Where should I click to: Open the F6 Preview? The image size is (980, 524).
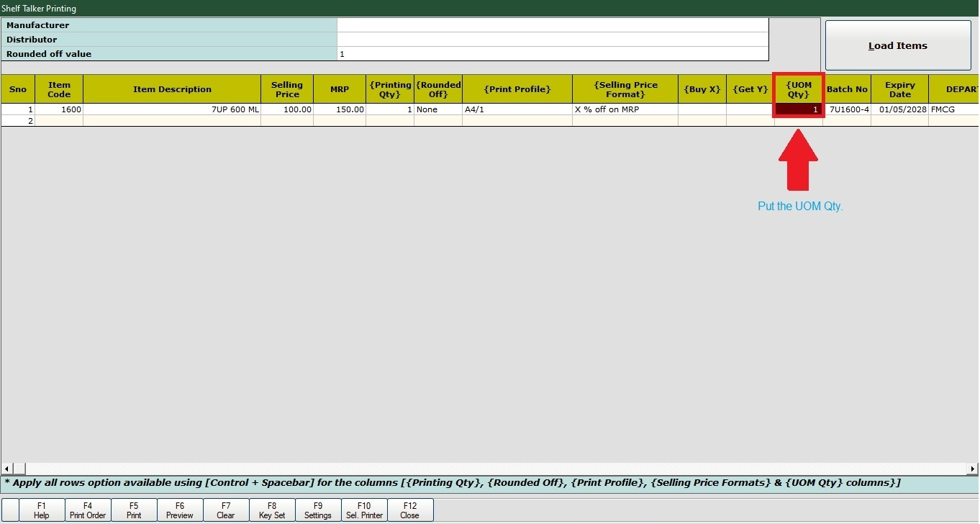click(x=180, y=510)
